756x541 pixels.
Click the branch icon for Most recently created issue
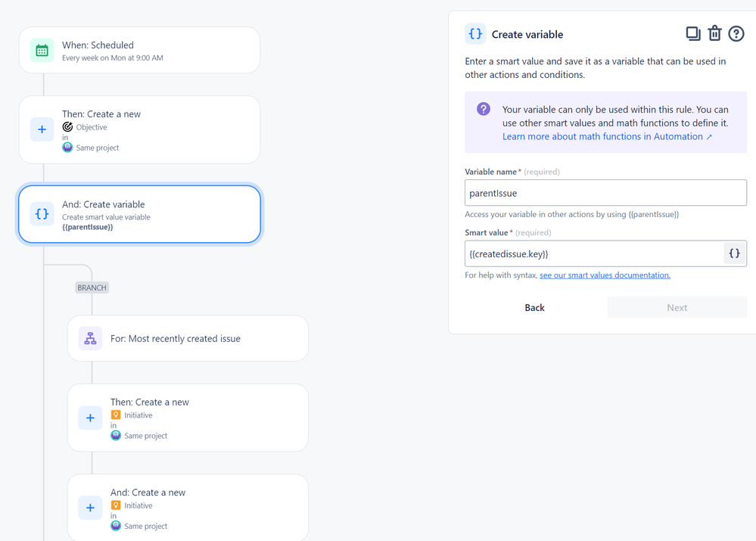[x=90, y=338]
